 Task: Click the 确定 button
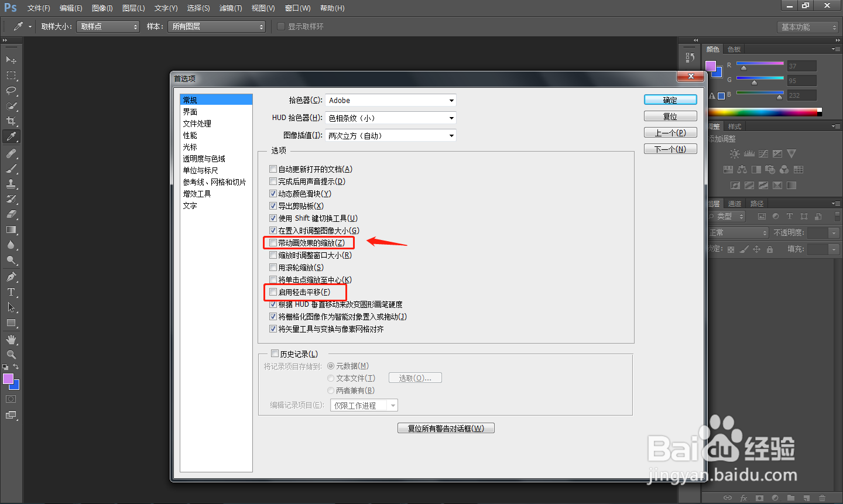coord(670,100)
